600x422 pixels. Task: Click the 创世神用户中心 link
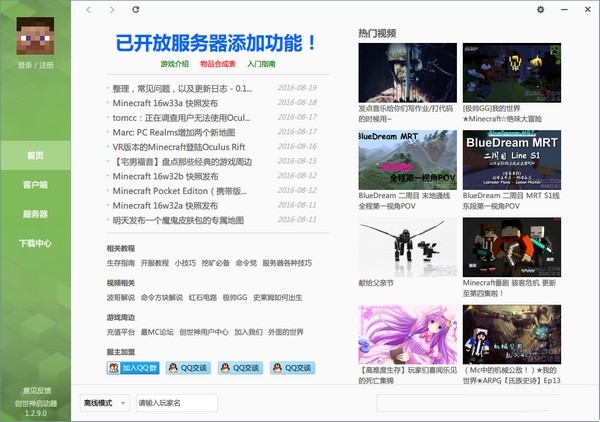pos(204,332)
